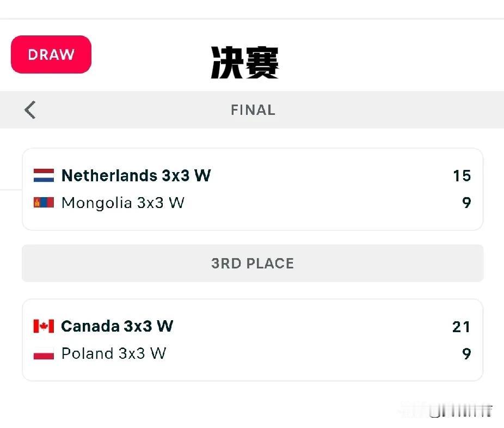Open the third place match card
Image resolution: width=504 pixels, height=428 pixels.
pos(253,340)
